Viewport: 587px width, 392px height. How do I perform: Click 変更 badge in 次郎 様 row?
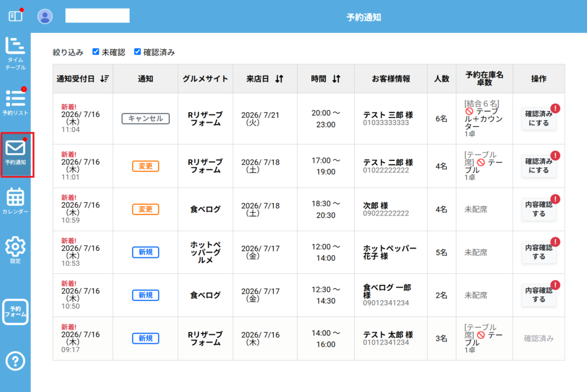point(145,209)
